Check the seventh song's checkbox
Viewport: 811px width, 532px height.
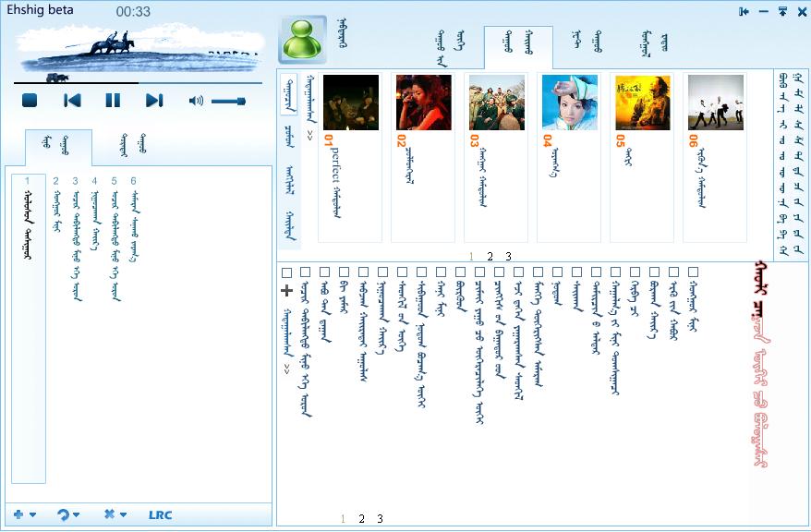[421, 272]
